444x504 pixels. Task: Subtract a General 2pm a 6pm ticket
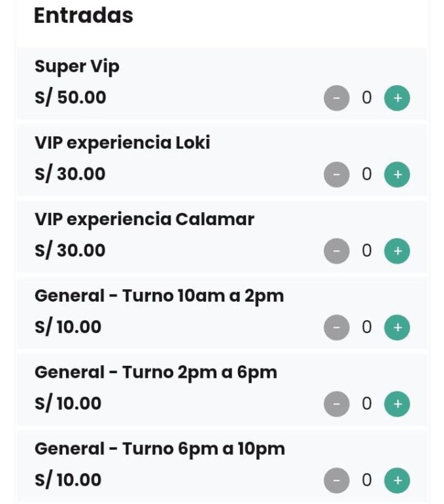click(337, 404)
